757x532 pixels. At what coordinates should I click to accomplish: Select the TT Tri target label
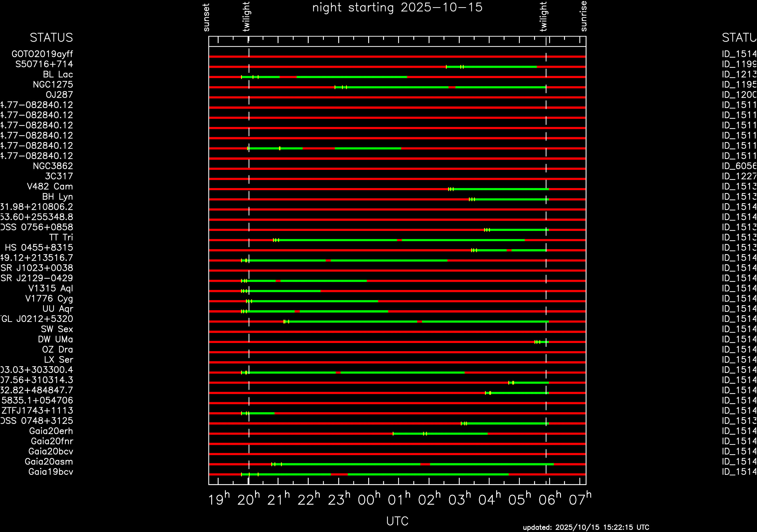[61, 238]
